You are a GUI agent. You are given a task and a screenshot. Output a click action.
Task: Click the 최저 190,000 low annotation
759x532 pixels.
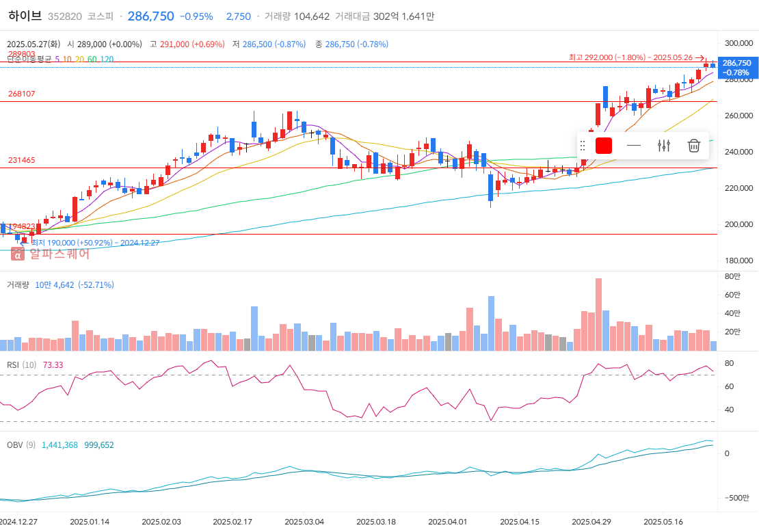tap(95, 243)
